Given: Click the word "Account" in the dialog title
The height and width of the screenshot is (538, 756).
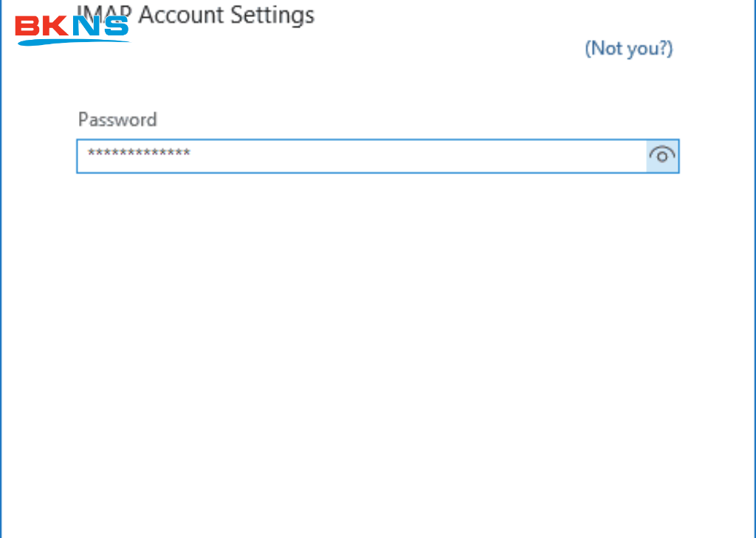Looking at the screenshot, I should pos(187,15).
